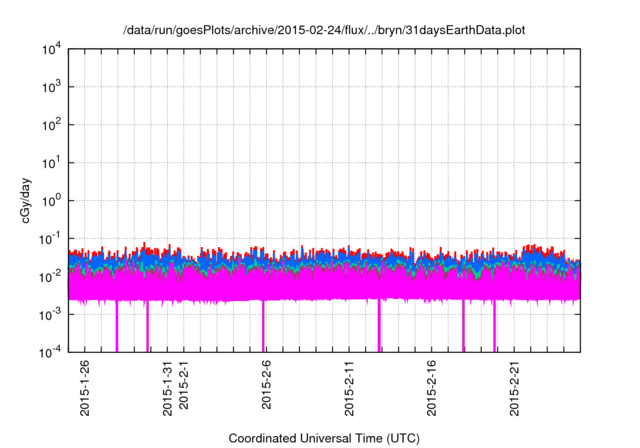The image size is (640, 448).
Task: Click the 10^-2 y-axis tick label
Action: 50,277
